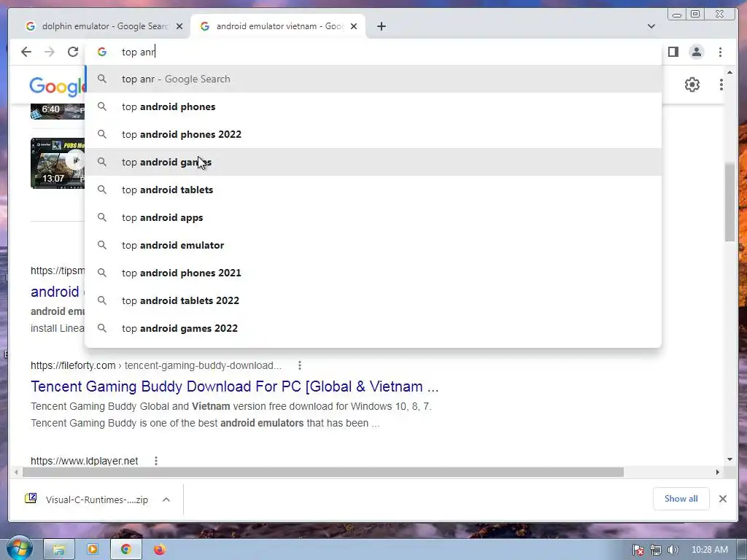
Task: Click the vertical scrollbar thumb
Action: (729, 202)
